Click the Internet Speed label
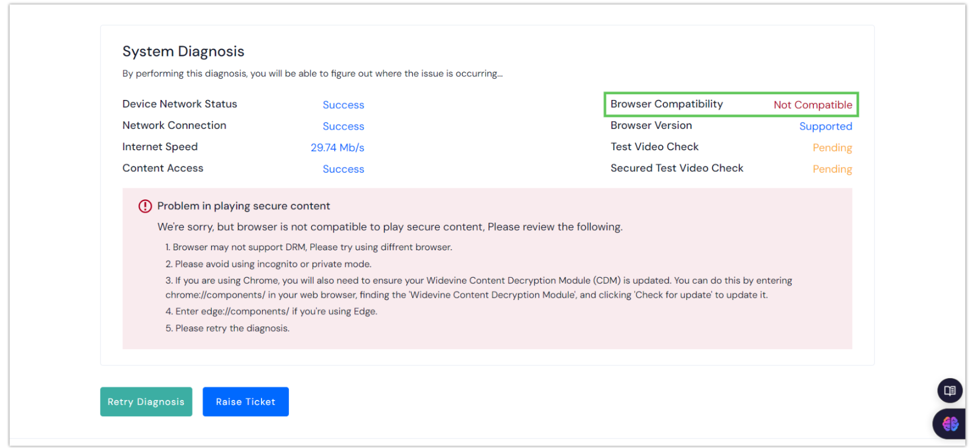The width and height of the screenshot is (980, 448). [x=160, y=147]
